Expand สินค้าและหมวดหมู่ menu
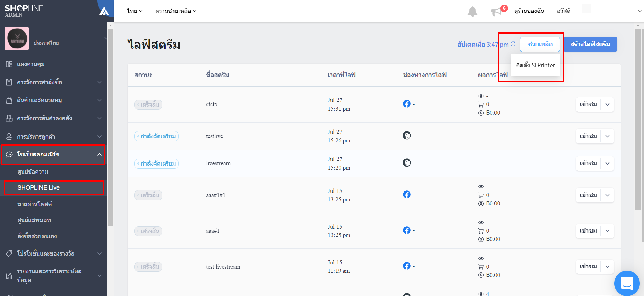The width and height of the screenshot is (644, 296). (x=99, y=100)
